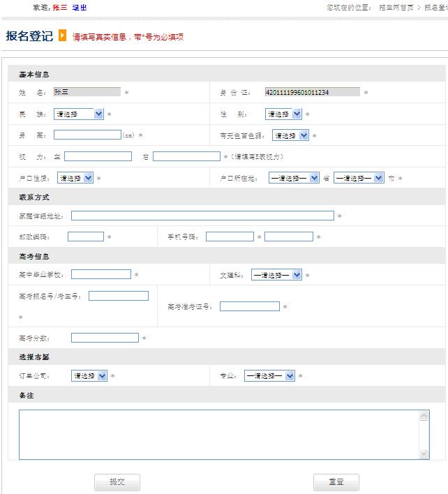Screen dimensions: 448x494
Task: Click the orange arrow icon beside 报名登记
Action: tap(62, 36)
